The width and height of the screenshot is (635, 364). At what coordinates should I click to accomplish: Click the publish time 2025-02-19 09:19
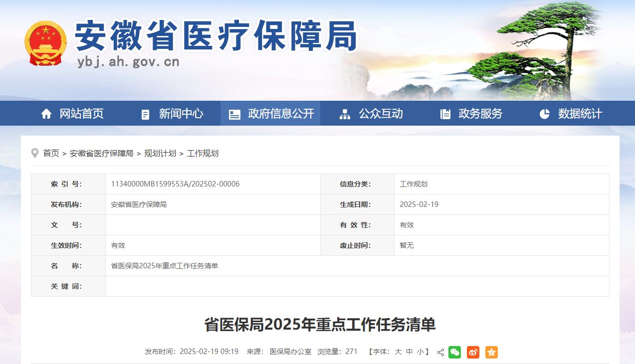[x=209, y=352]
